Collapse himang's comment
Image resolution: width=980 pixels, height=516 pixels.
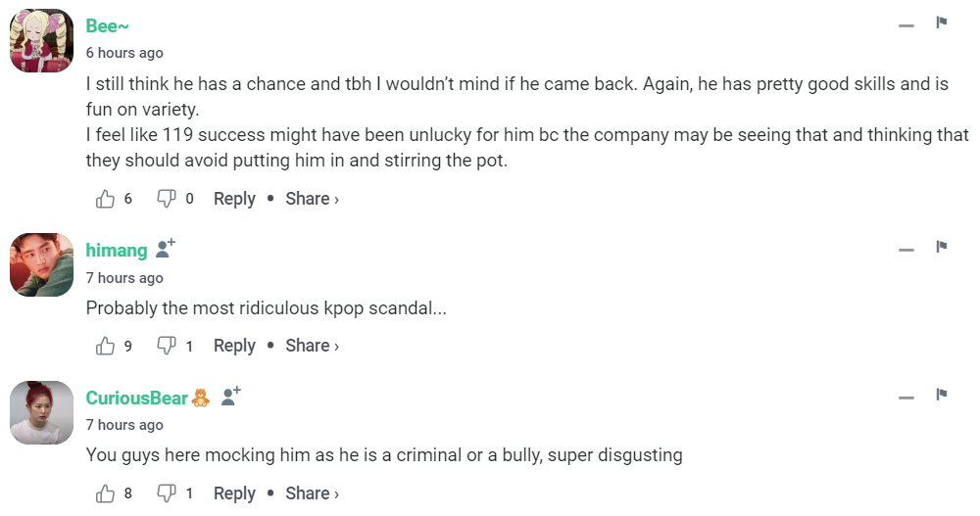906,249
